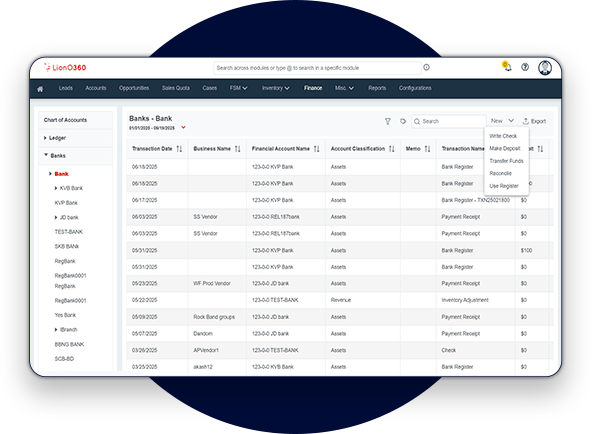Open the Leads module

click(65, 88)
